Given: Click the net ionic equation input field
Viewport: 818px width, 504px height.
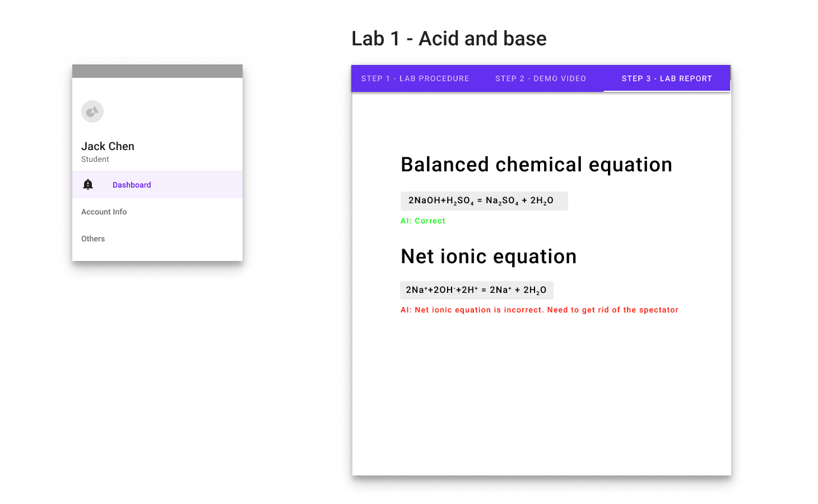Looking at the screenshot, I should pos(477,290).
